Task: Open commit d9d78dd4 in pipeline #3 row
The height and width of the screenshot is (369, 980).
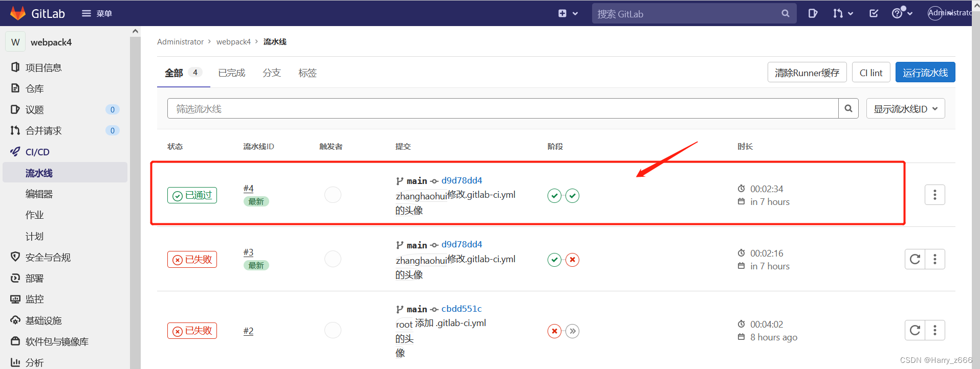Action: pos(462,244)
